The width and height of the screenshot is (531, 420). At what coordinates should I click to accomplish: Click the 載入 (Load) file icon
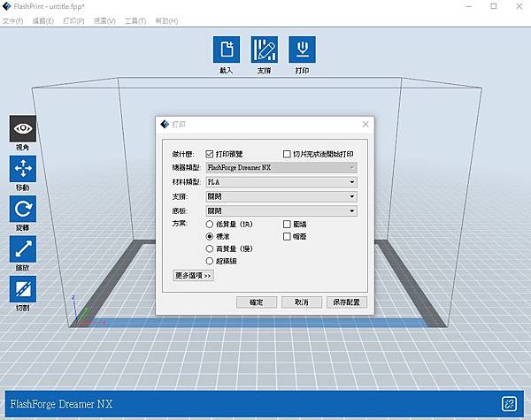[227, 50]
